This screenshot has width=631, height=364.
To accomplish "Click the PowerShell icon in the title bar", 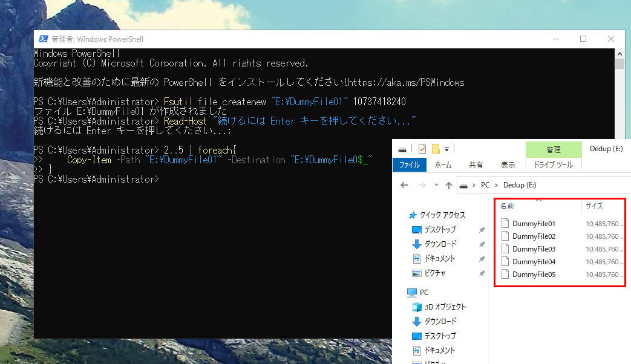I will tap(43, 39).
